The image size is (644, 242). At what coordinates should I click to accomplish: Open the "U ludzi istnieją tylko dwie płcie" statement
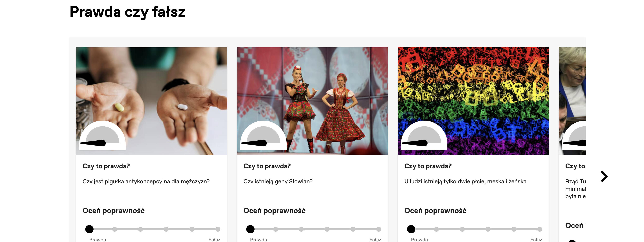pos(465,181)
